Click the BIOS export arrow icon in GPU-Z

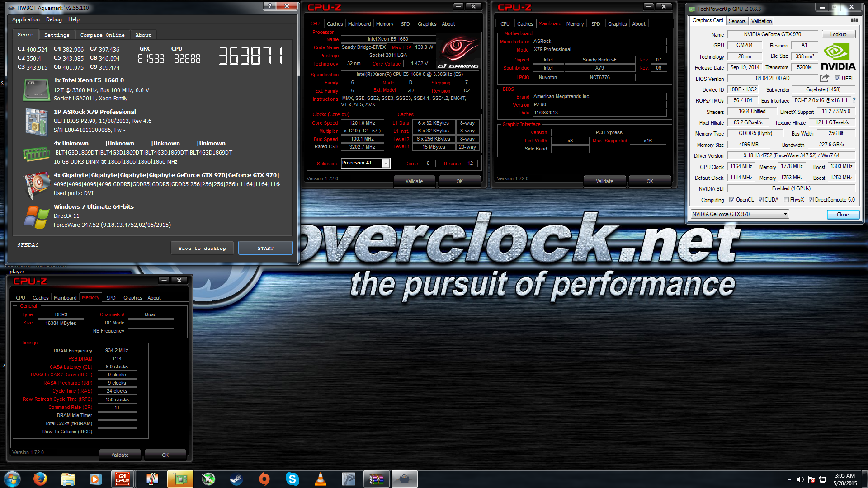point(824,78)
